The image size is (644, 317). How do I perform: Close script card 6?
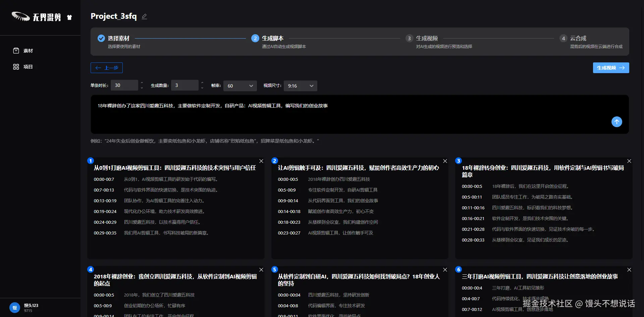coord(629,270)
